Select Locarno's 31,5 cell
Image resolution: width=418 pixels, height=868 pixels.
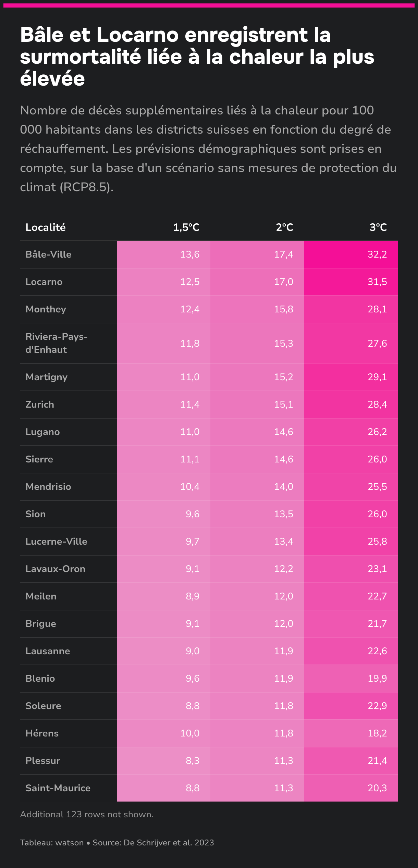[x=377, y=282]
